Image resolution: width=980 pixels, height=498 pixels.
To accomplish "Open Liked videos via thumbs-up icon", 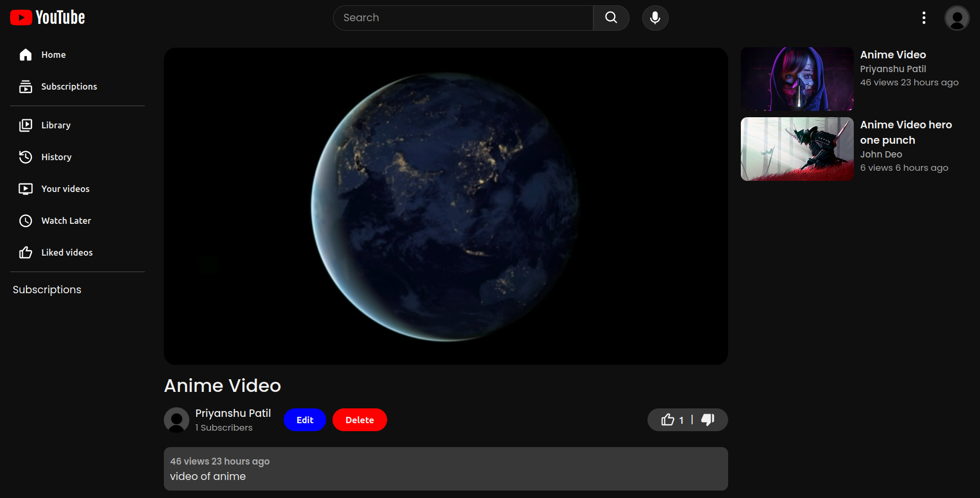I will [25, 252].
